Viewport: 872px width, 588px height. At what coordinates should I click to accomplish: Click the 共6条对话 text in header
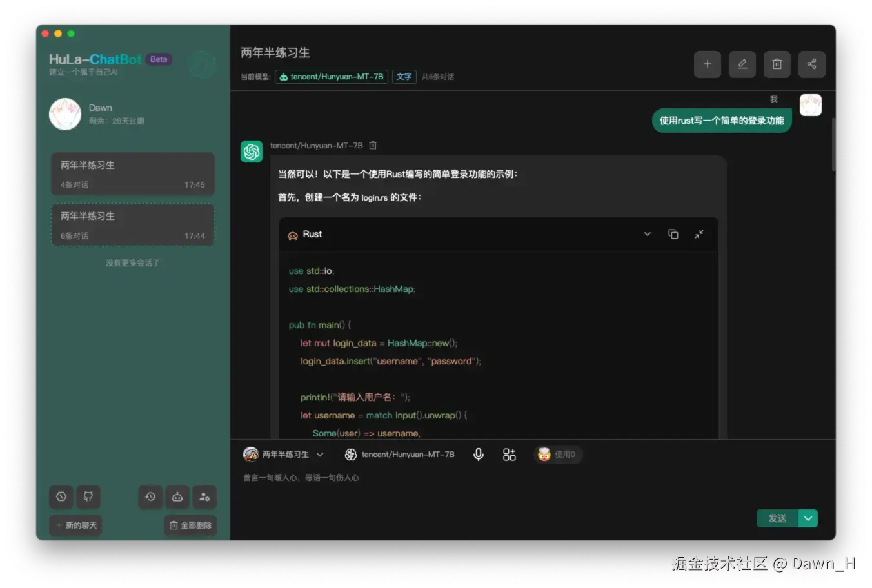(438, 77)
